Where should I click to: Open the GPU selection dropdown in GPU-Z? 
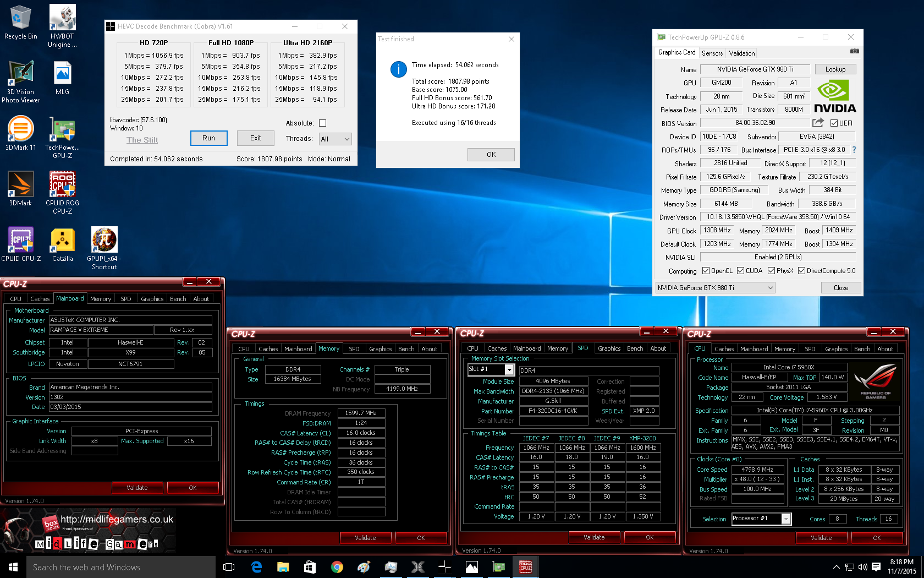(716, 287)
